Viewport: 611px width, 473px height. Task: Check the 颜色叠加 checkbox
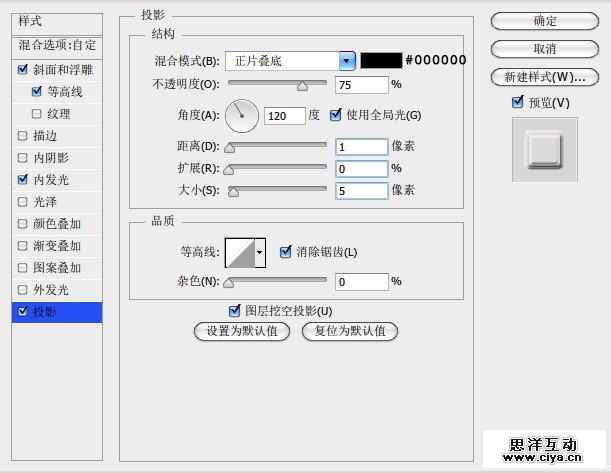[x=23, y=224]
